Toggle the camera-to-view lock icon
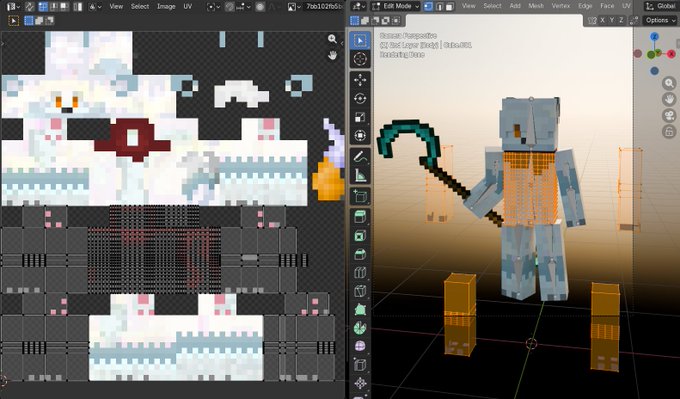Image resolution: width=680 pixels, height=399 pixels. [x=669, y=131]
